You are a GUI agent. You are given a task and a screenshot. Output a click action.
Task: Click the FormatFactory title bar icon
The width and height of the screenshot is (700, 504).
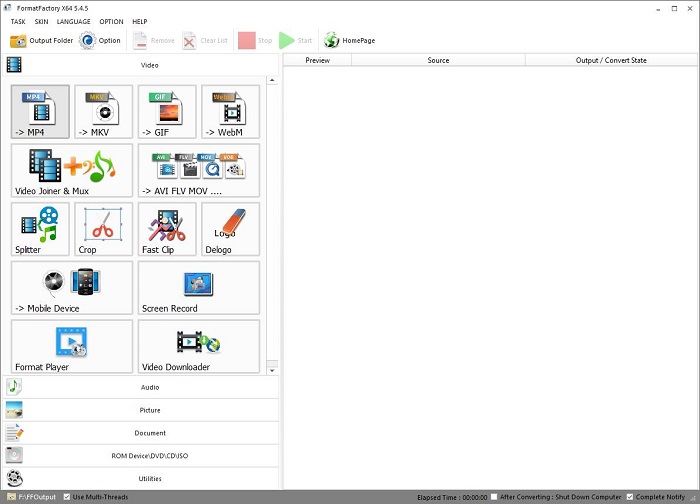point(8,8)
